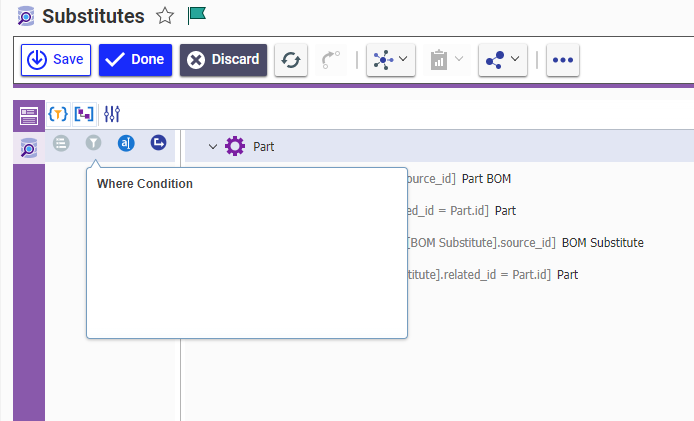Image resolution: width=694 pixels, height=421 pixels.
Task: Click the gray list properties icon
Action: [61, 144]
